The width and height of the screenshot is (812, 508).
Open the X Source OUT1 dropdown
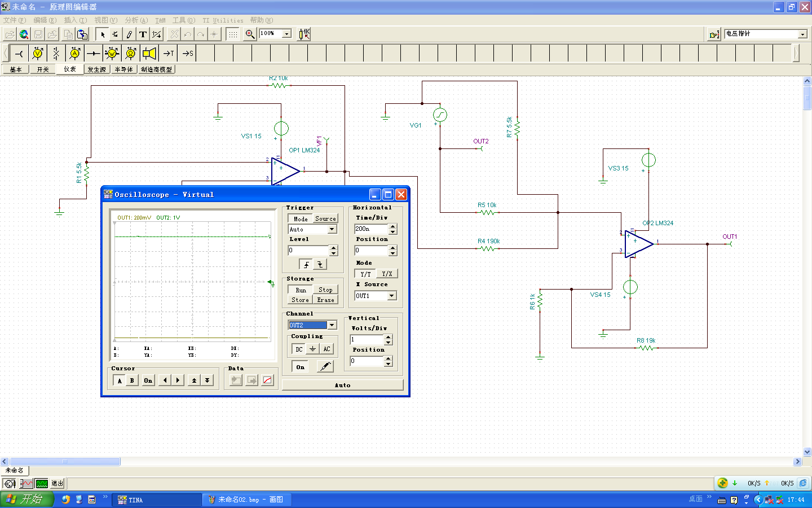[392, 296]
